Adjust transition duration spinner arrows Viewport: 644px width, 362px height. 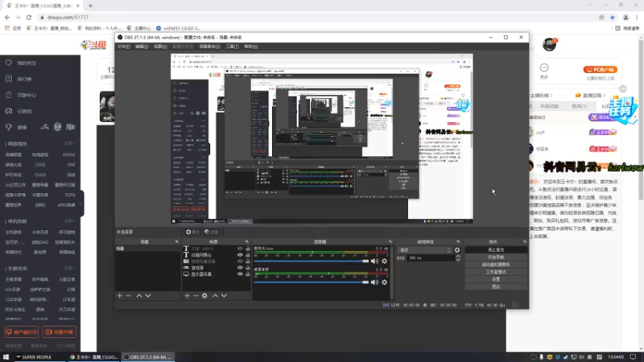point(458,257)
